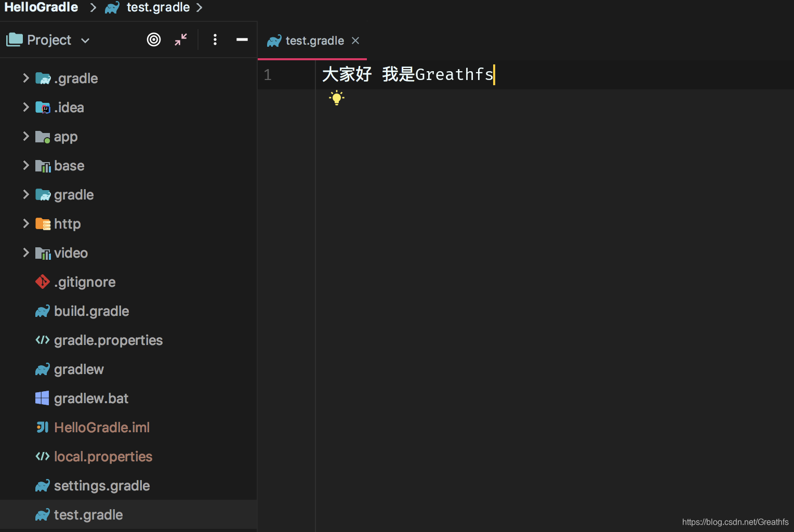The image size is (794, 532).
Task: Expand the app module chevron
Action: pos(25,136)
